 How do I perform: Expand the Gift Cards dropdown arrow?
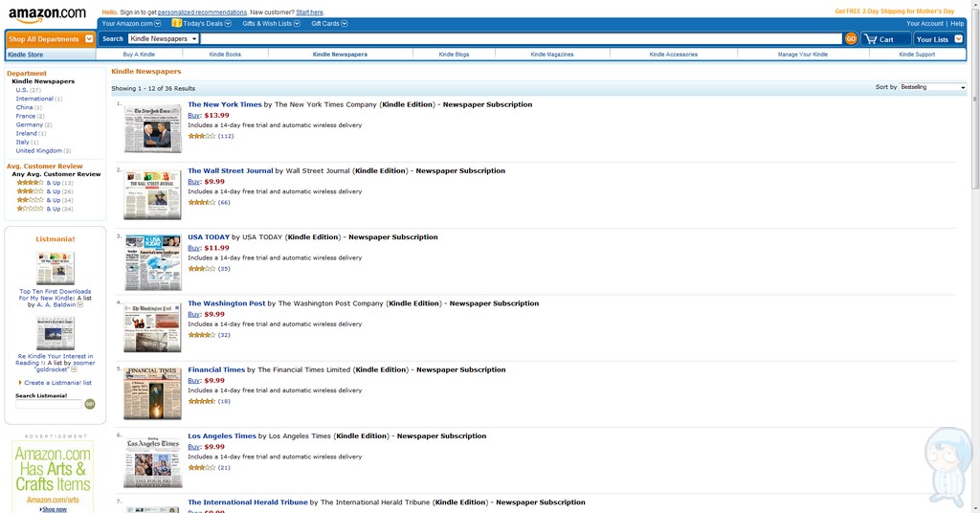tap(345, 23)
